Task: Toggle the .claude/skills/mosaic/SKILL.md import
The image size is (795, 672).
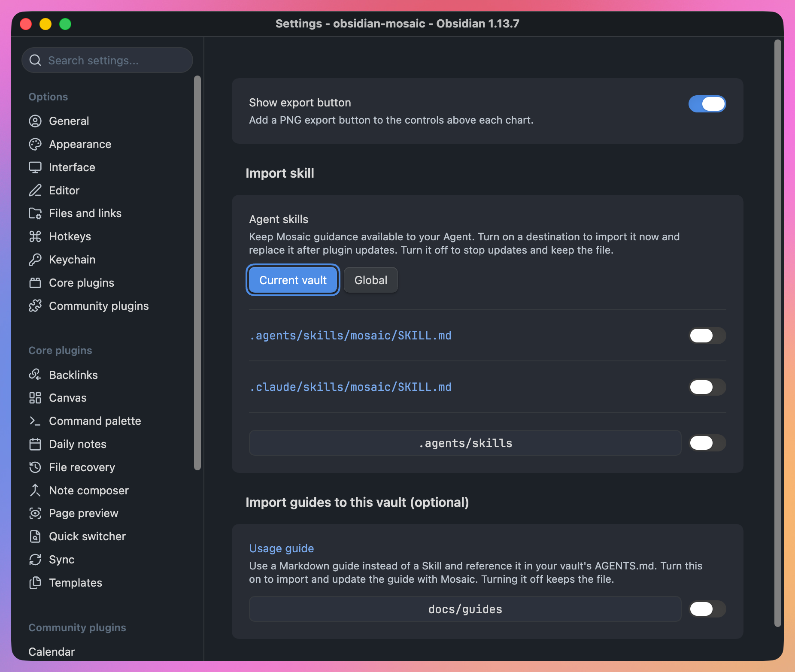Action: pyautogui.click(x=707, y=387)
